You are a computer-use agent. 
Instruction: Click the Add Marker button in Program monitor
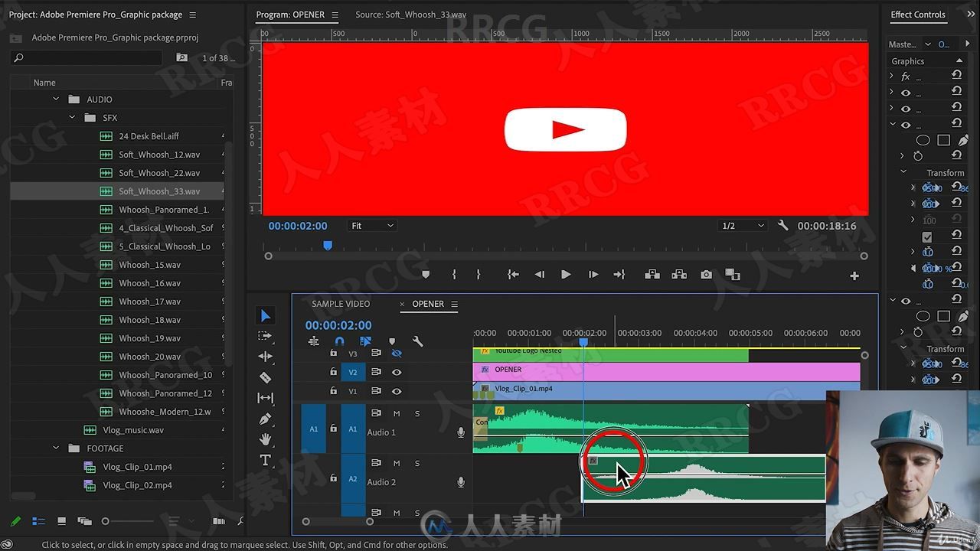tap(426, 275)
